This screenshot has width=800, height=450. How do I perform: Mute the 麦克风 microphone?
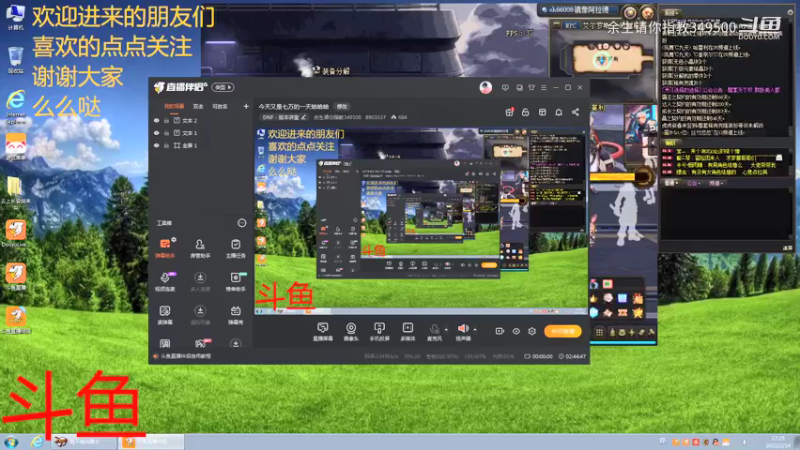pyautogui.click(x=434, y=331)
